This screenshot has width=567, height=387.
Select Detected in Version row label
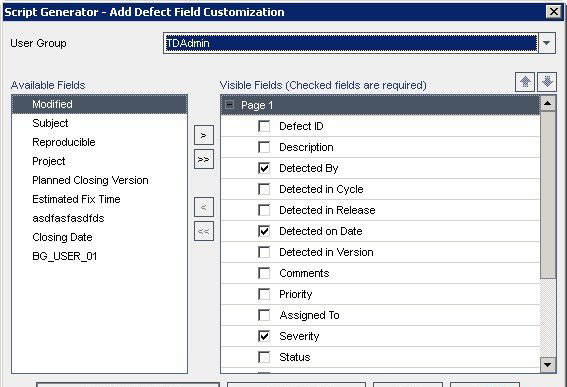326,252
